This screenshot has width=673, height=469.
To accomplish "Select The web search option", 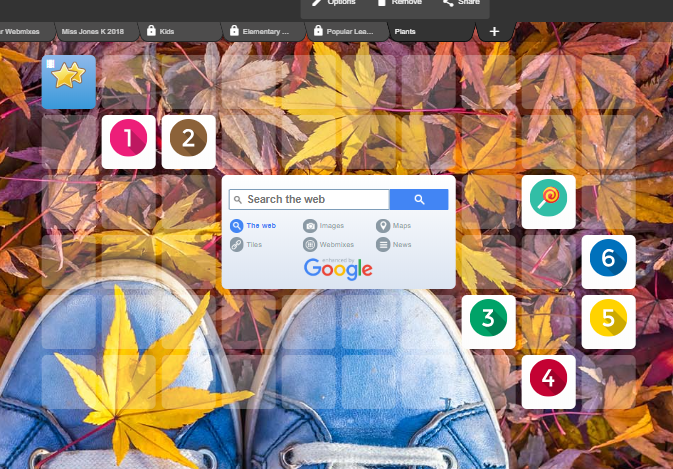I will coord(253,226).
